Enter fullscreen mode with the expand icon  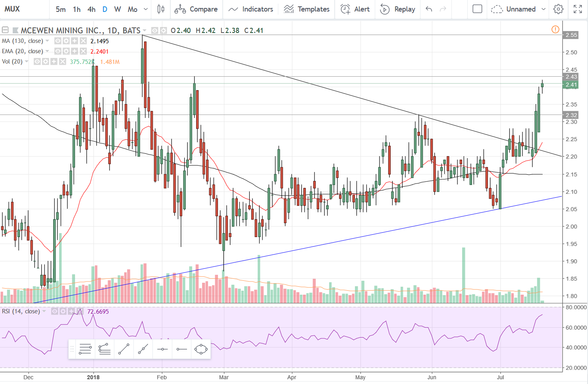[x=578, y=9]
